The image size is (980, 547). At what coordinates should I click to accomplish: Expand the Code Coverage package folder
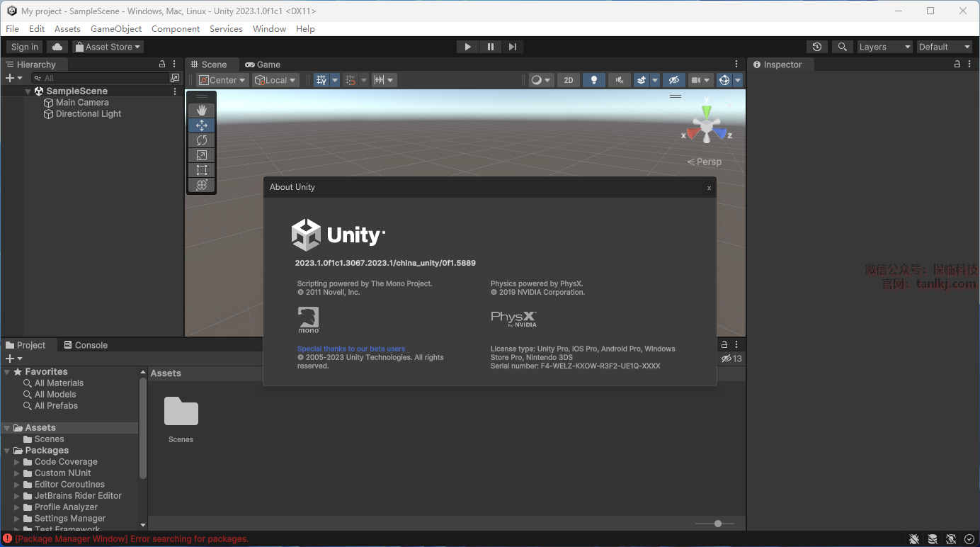pos(17,462)
